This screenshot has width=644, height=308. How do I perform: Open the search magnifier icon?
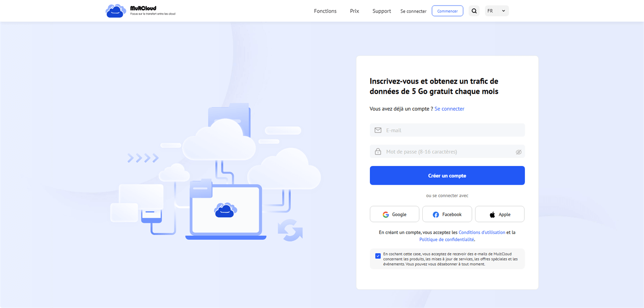pyautogui.click(x=474, y=11)
